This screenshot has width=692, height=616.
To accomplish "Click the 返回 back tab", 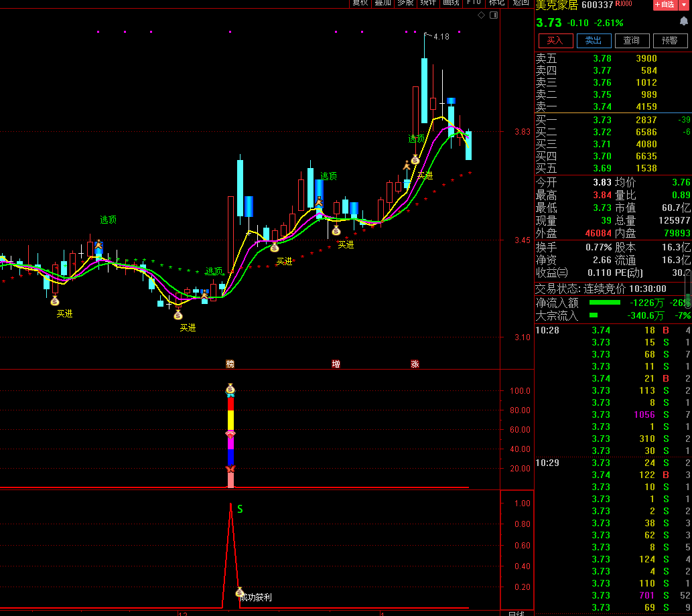I will [521, 3].
